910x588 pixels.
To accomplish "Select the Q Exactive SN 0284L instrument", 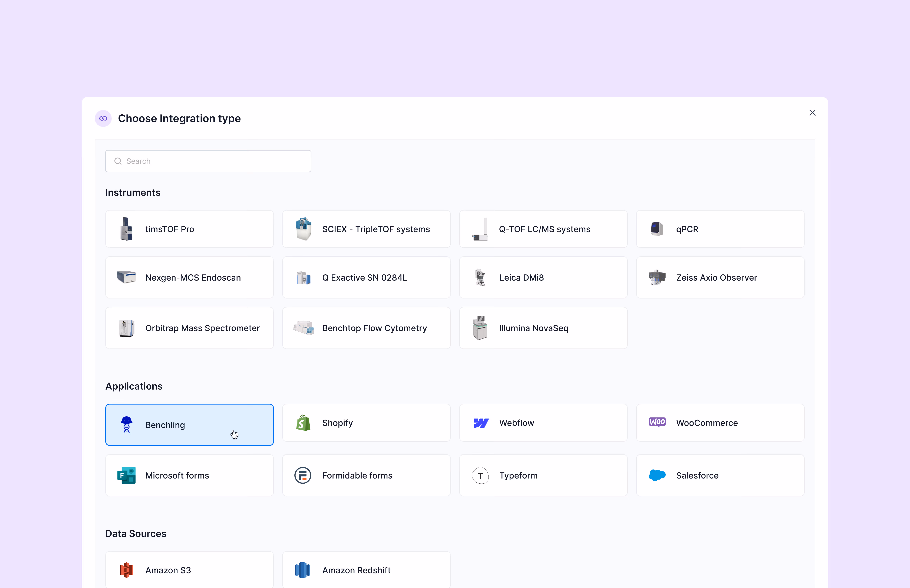I will coord(366,277).
